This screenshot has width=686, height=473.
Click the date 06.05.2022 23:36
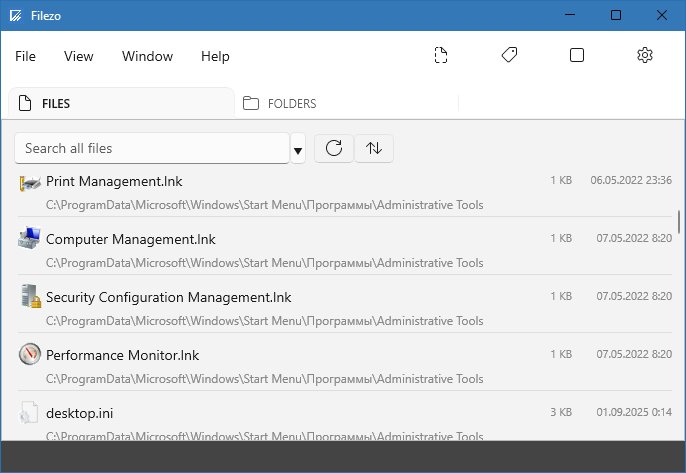pos(631,180)
